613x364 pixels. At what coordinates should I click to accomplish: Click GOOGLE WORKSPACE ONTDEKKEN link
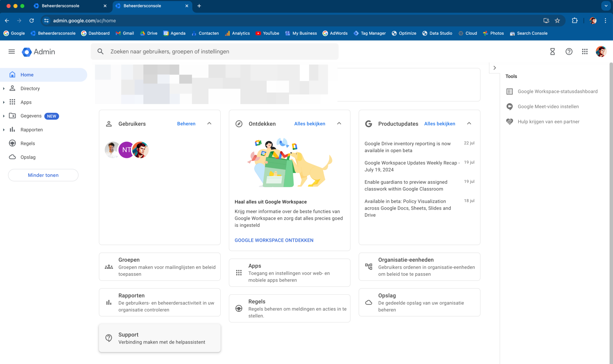point(274,240)
